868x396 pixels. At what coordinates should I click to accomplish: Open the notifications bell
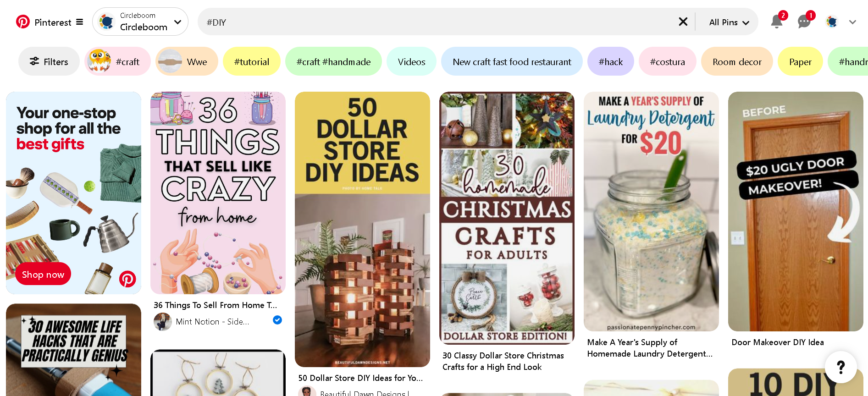776,22
